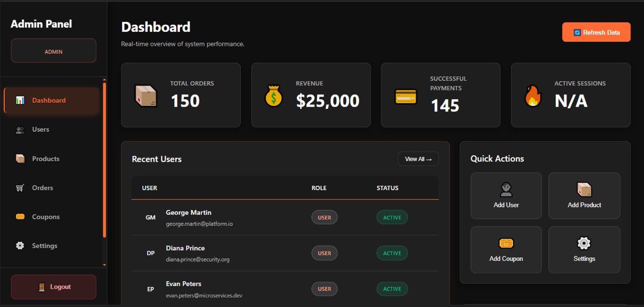Click Evan Peters's ACTIVE status badge
The width and height of the screenshot is (644, 307).
click(x=392, y=289)
